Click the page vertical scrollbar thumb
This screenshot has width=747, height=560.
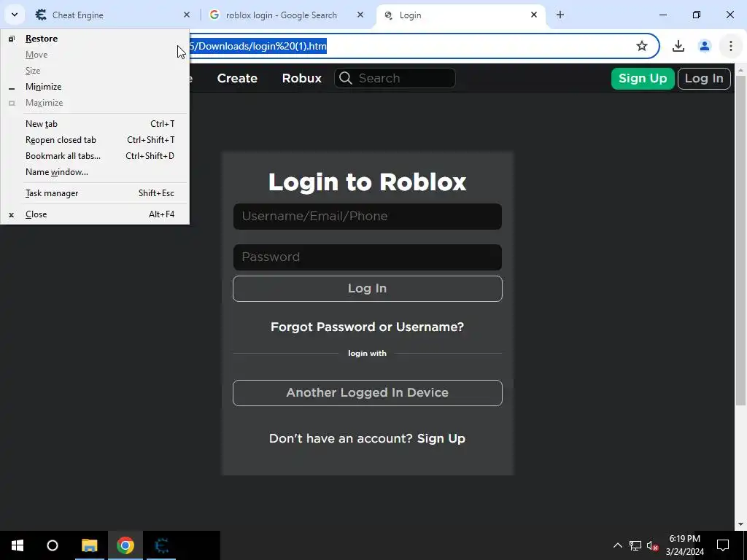tap(740, 241)
